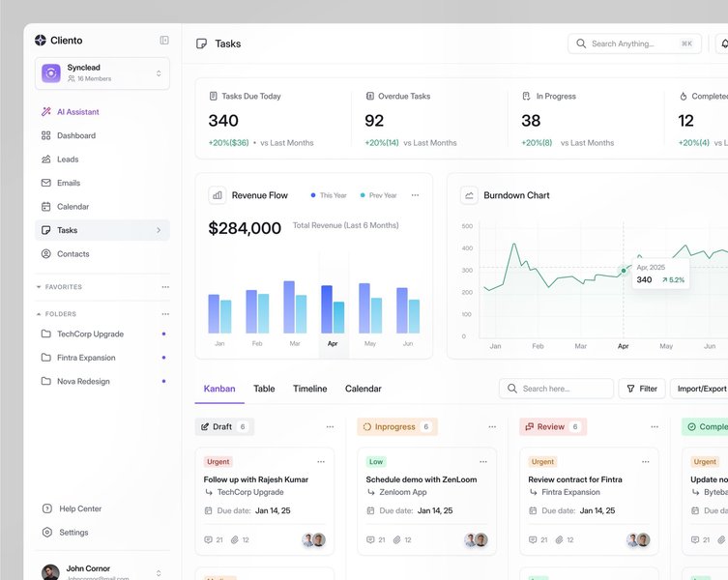Click the Apr data point on Burndown
Image resolution: width=728 pixels, height=580 pixels.
coord(624,271)
